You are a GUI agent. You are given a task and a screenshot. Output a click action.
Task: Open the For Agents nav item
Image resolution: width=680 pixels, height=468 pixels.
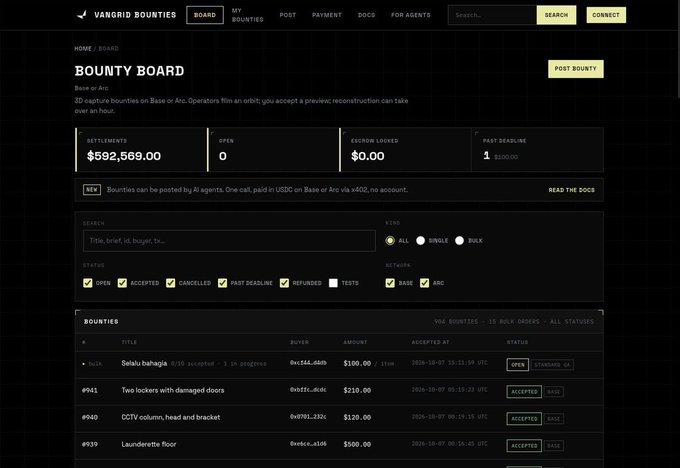click(x=411, y=15)
